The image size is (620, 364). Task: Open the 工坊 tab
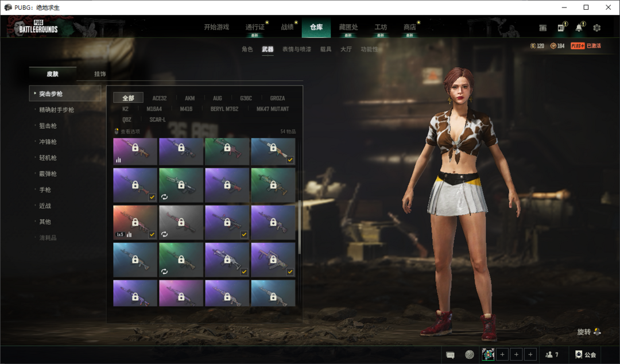pyautogui.click(x=381, y=27)
